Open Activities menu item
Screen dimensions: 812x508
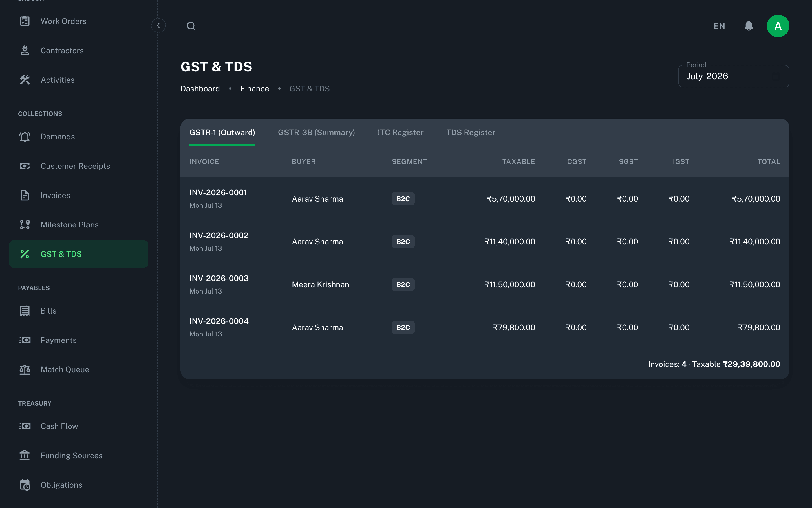pyautogui.click(x=78, y=80)
